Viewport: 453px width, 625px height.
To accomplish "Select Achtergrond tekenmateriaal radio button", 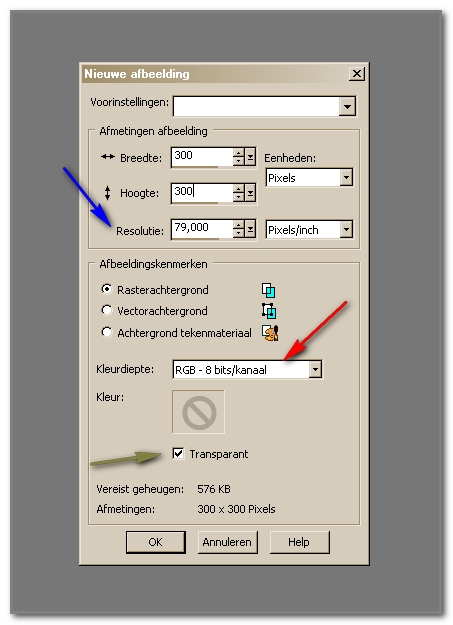I will coord(106,332).
